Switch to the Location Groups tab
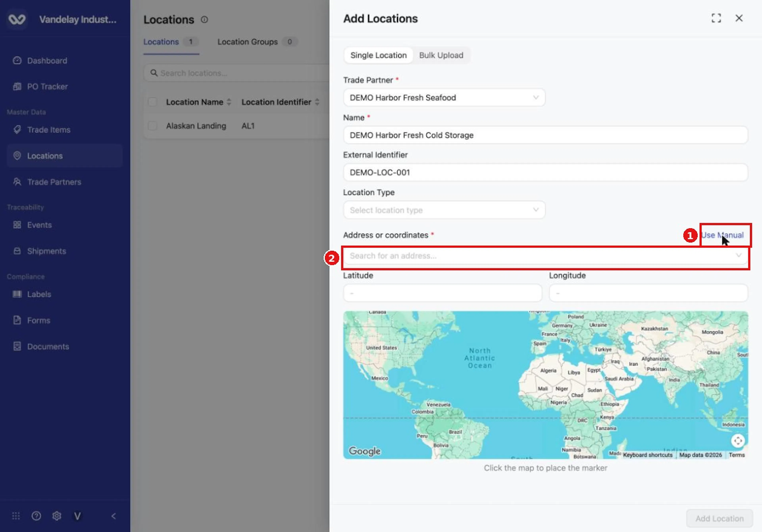 (x=257, y=42)
